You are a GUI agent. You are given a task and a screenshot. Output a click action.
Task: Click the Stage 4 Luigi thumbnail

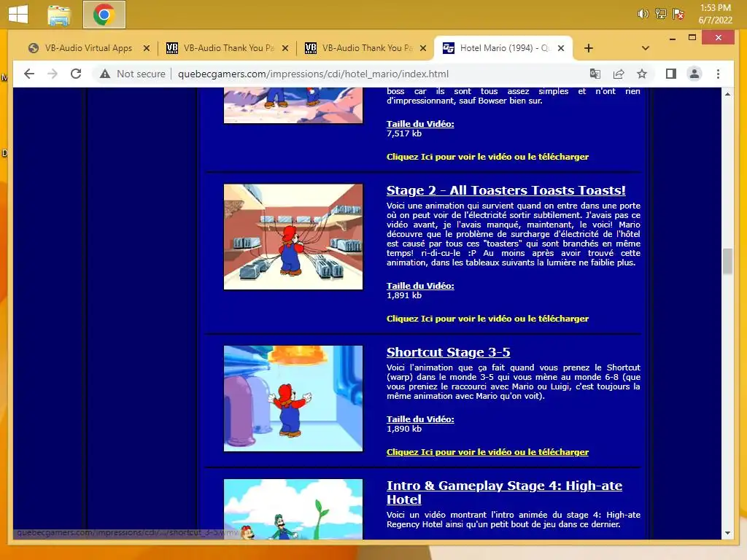(x=293, y=509)
